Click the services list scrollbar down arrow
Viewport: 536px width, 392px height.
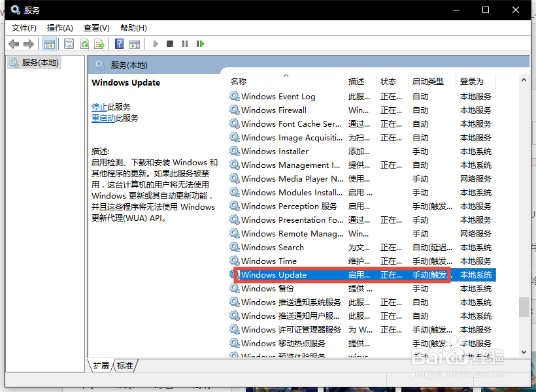point(524,352)
